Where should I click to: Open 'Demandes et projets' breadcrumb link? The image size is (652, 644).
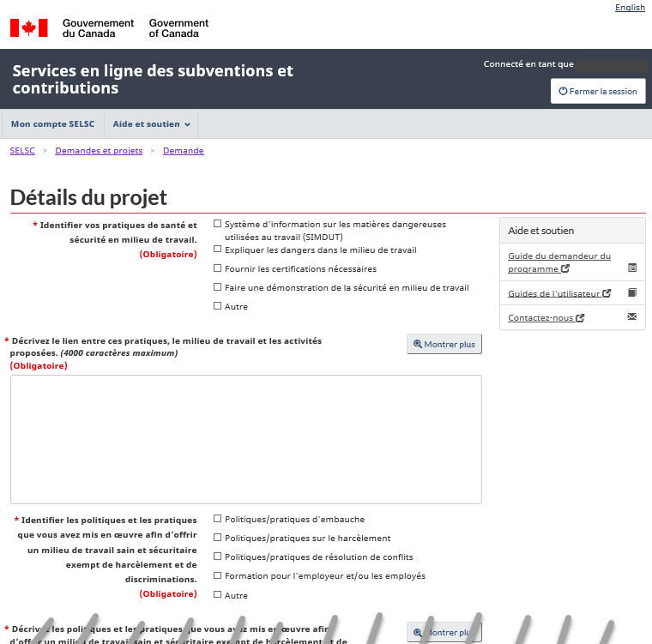(x=99, y=151)
